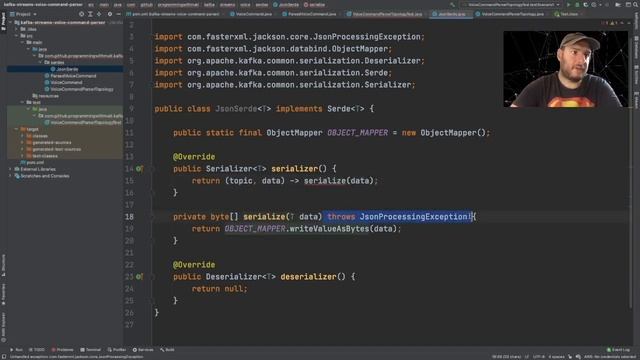Select VoiceCommandParserTopology in main tree
Image resolution: width=640 pixels, height=360 pixels.
[x=82, y=89]
